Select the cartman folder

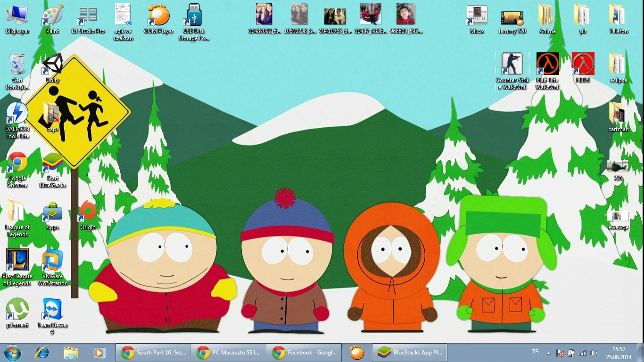point(618,117)
